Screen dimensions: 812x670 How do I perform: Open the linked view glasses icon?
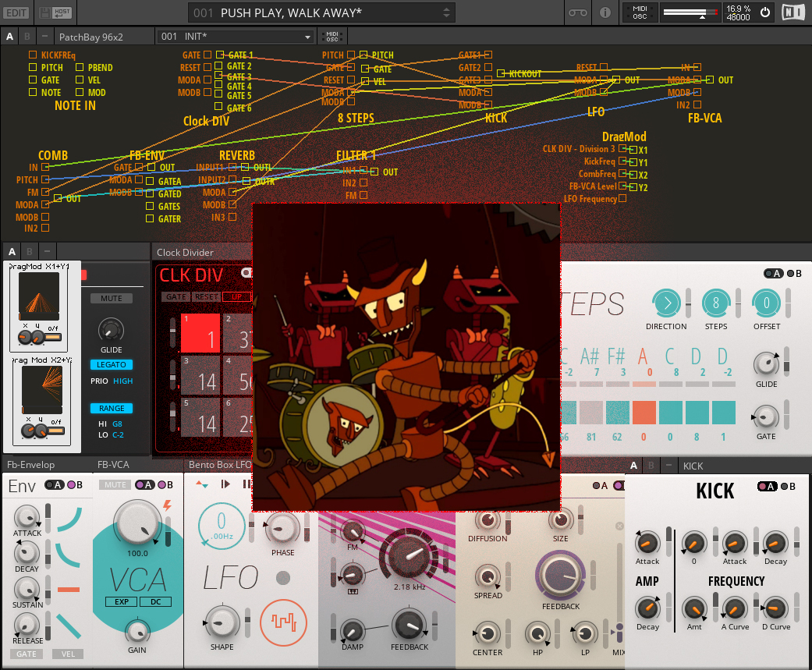pos(578,12)
